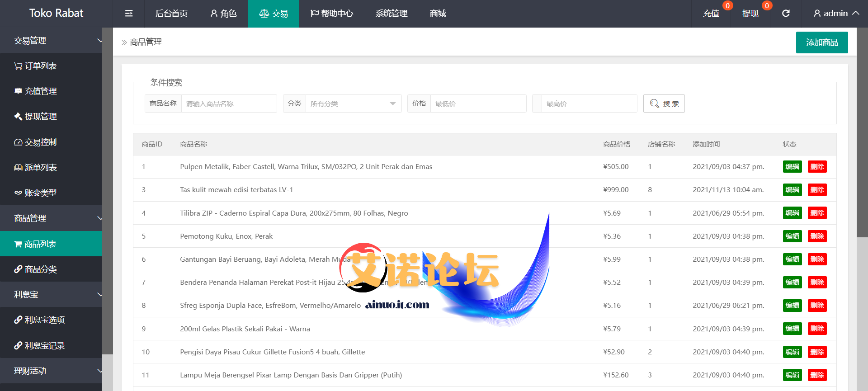Open 提现管理 in the sidebar
This screenshot has width=868, height=391.
[x=51, y=116]
